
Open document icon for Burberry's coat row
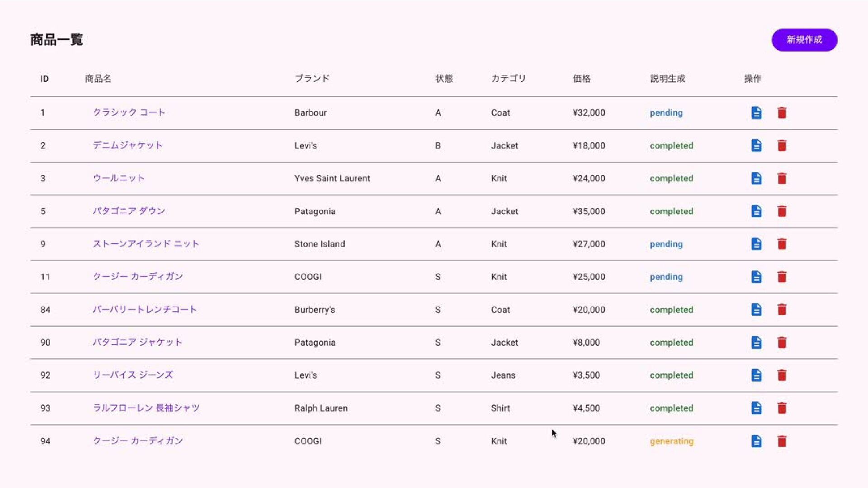(x=756, y=310)
